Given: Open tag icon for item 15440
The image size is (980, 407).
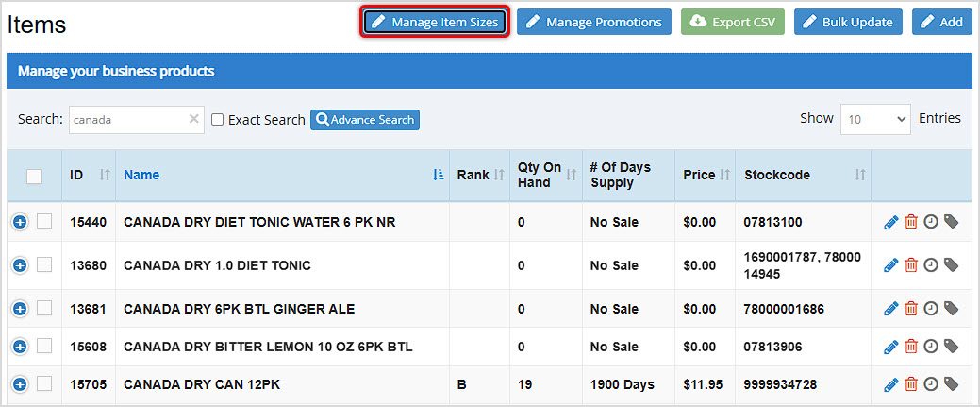Looking at the screenshot, I should click(x=952, y=222).
